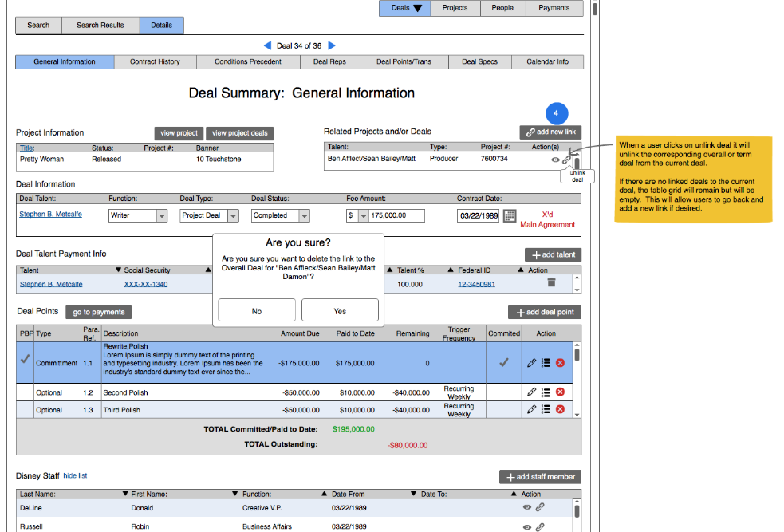Open list details for Third Polish deal point
Screen dimensions: 784x532
(546, 409)
